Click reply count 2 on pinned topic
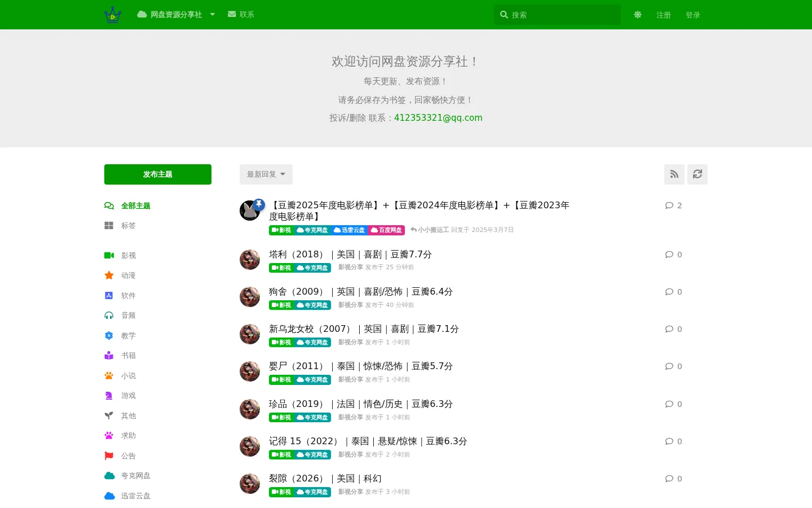 (x=673, y=205)
